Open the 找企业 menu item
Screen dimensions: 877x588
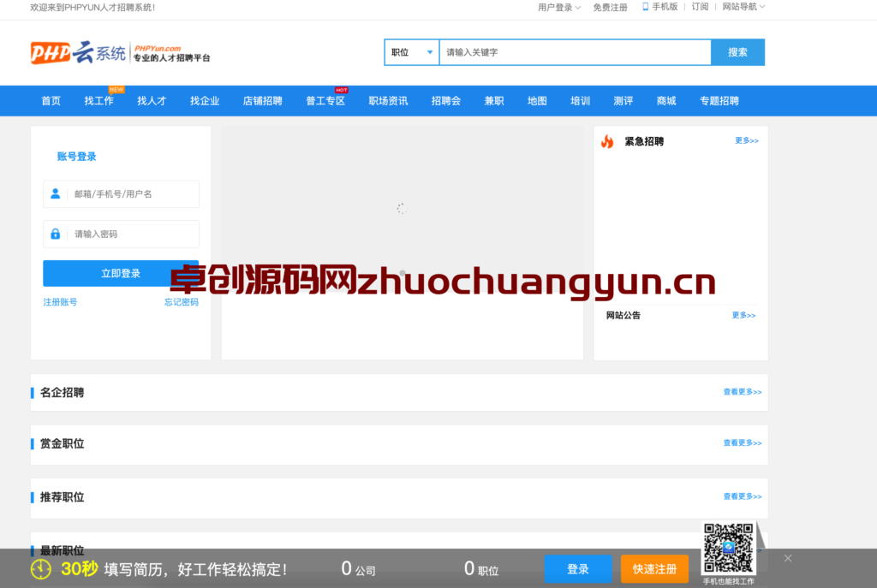click(x=205, y=101)
